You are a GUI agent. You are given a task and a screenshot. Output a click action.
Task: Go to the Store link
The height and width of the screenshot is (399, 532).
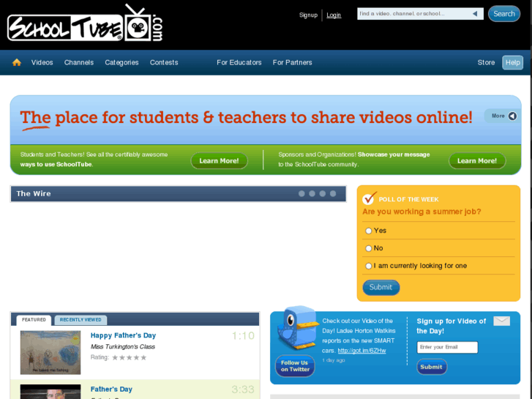(x=486, y=62)
